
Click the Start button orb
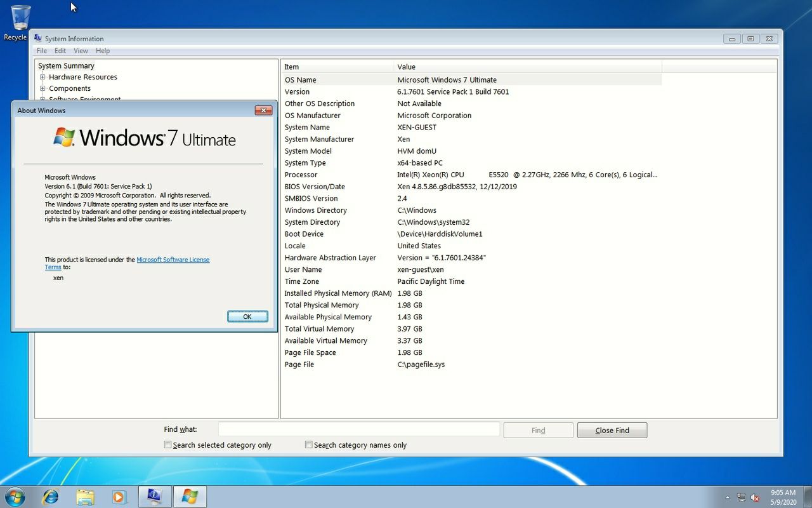(15, 497)
